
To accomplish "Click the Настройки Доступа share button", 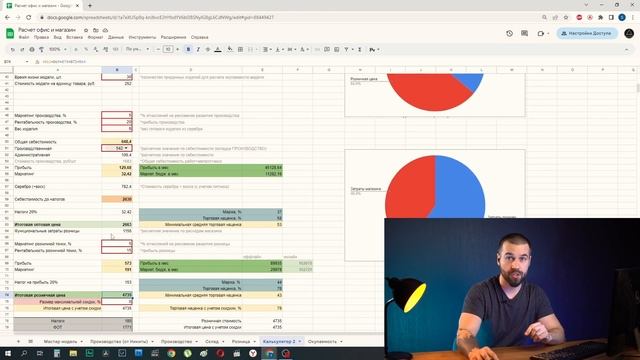I will 587,33.
